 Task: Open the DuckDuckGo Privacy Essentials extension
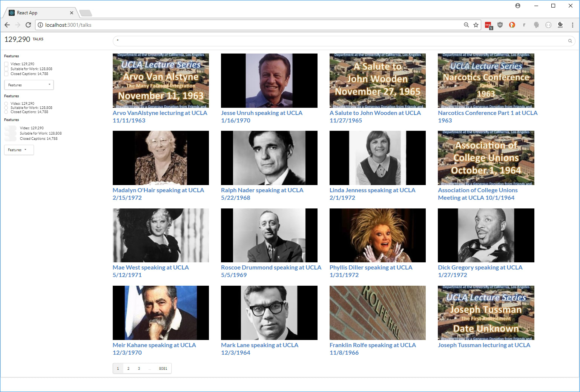tap(512, 25)
